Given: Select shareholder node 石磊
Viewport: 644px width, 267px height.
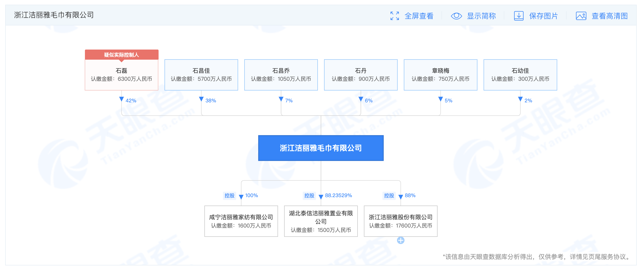Looking at the screenshot, I should (x=122, y=75).
